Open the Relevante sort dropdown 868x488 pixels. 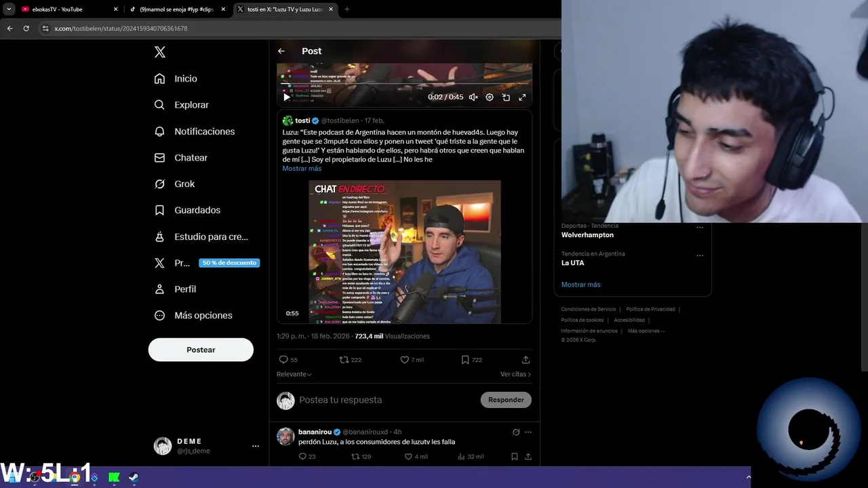294,374
